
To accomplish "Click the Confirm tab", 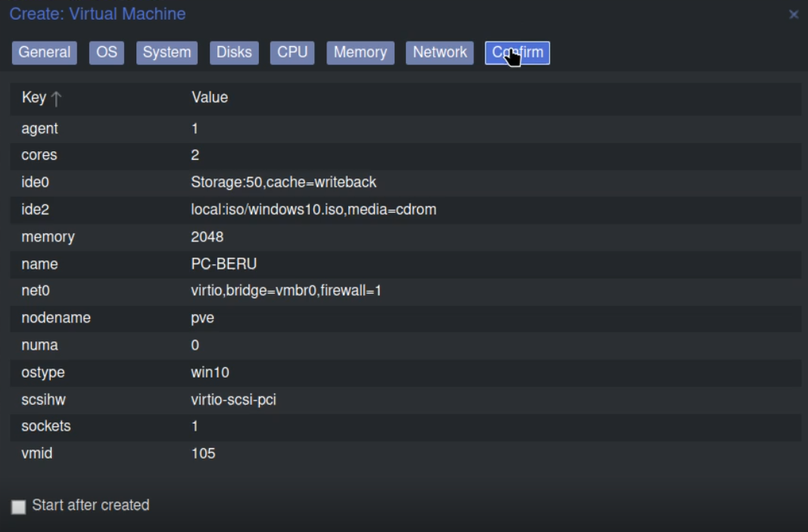I will [517, 52].
